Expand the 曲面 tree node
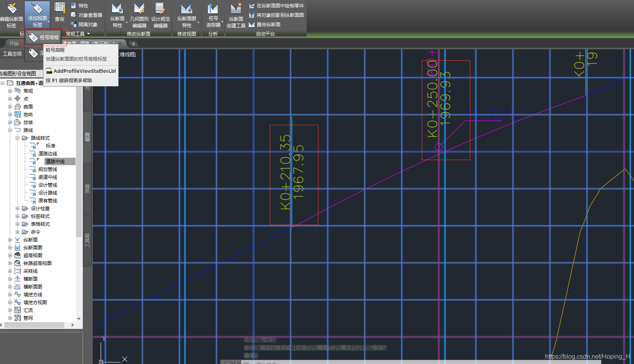This screenshot has width=634, height=364. click(x=10, y=106)
